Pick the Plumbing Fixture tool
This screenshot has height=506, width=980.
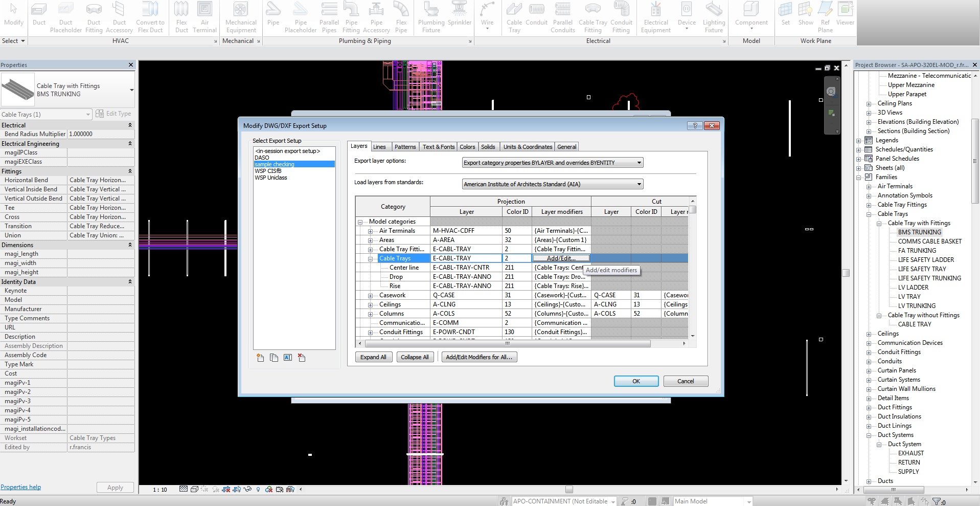click(x=431, y=17)
